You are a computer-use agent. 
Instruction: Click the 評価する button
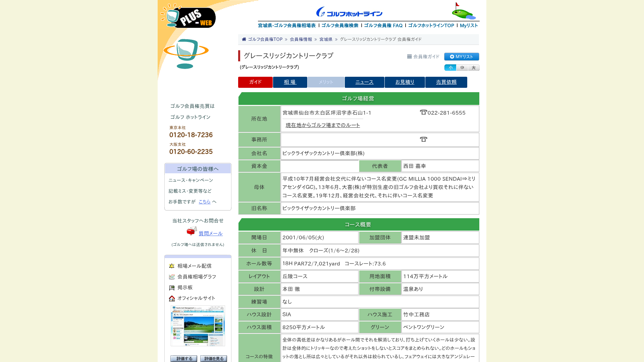[184, 359]
